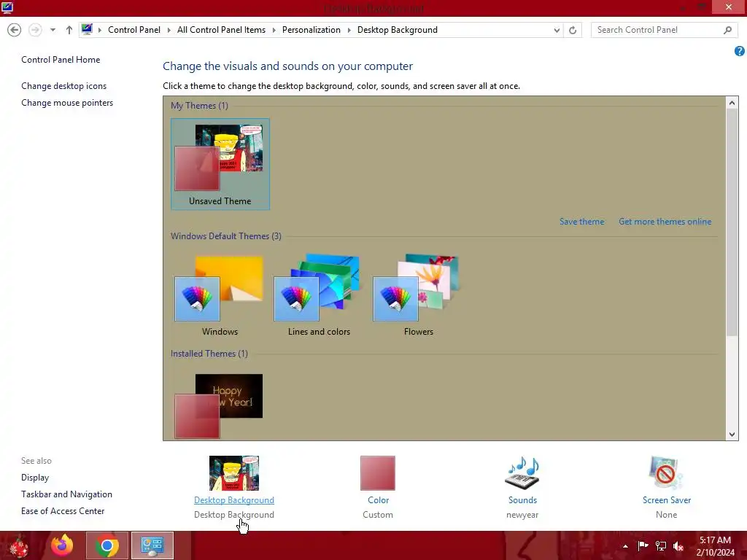This screenshot has height=560, width=747.
Task: Click Control Panel taskbar button
Action: [x=152, y=545]
